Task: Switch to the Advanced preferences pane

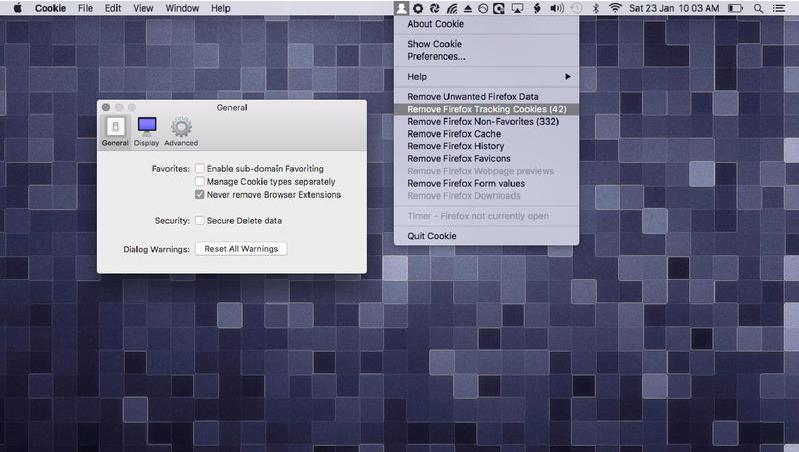Action: coord(181,130)
